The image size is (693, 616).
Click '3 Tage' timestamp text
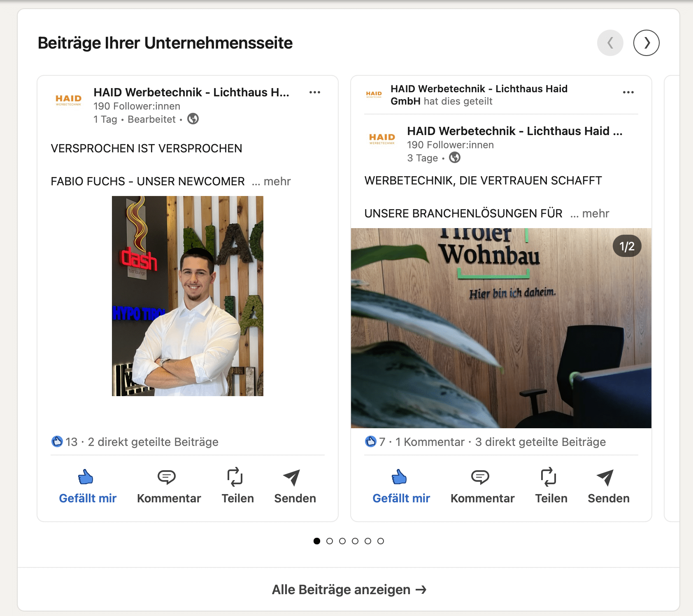[x=422, y=158]
